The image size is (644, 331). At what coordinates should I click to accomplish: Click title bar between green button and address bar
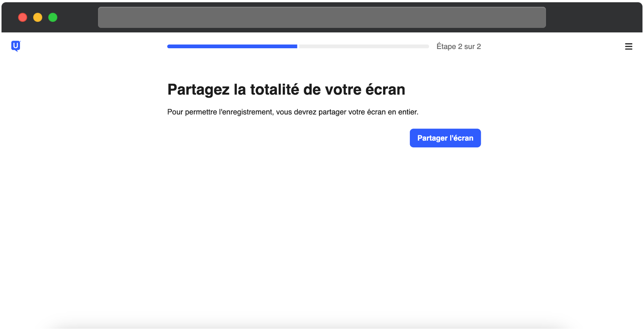[78, 17]
